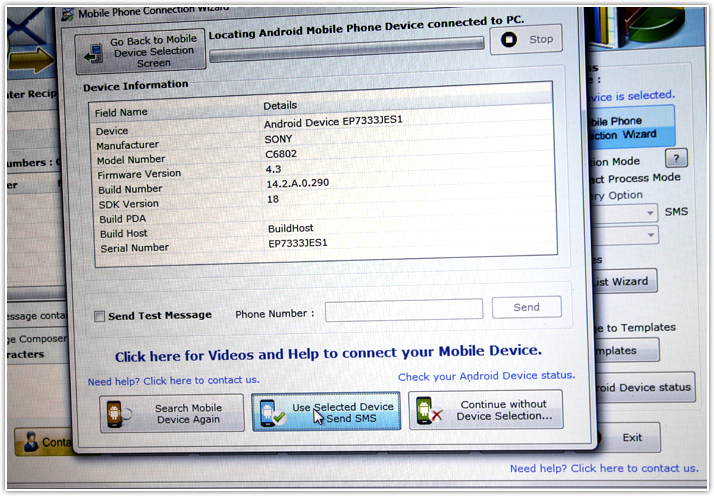
Task: Click the Exit button in background window
Action: pyautogui.click(x=631, y=438)
